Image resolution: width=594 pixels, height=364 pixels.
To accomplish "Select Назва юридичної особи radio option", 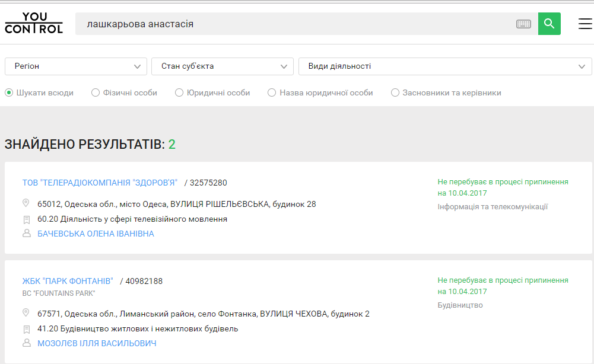I will [x=272, y=92].
